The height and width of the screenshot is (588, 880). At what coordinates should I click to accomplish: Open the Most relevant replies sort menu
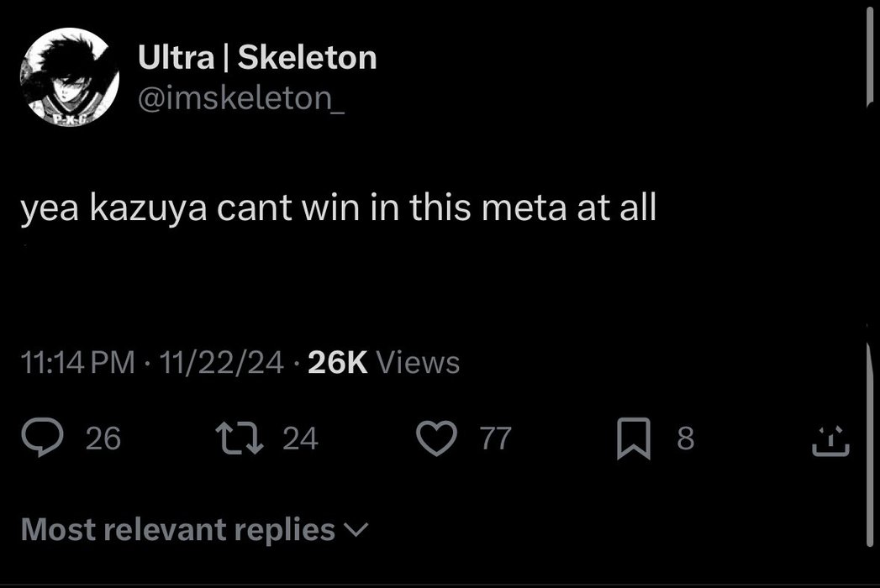click(178, 529)
